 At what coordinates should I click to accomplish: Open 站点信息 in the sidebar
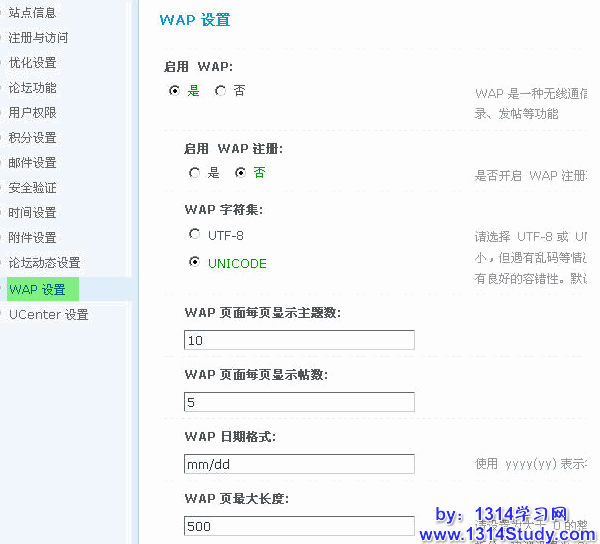pos(32,13)
